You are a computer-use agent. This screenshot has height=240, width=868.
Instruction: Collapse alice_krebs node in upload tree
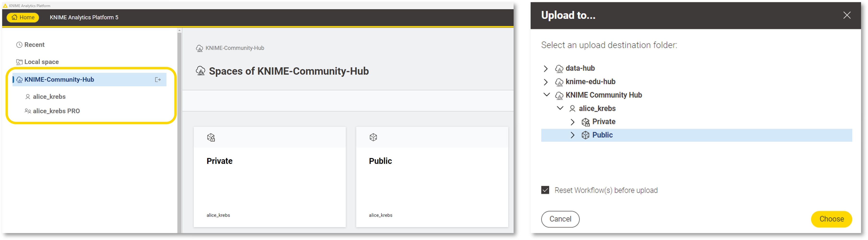point(560,108)
